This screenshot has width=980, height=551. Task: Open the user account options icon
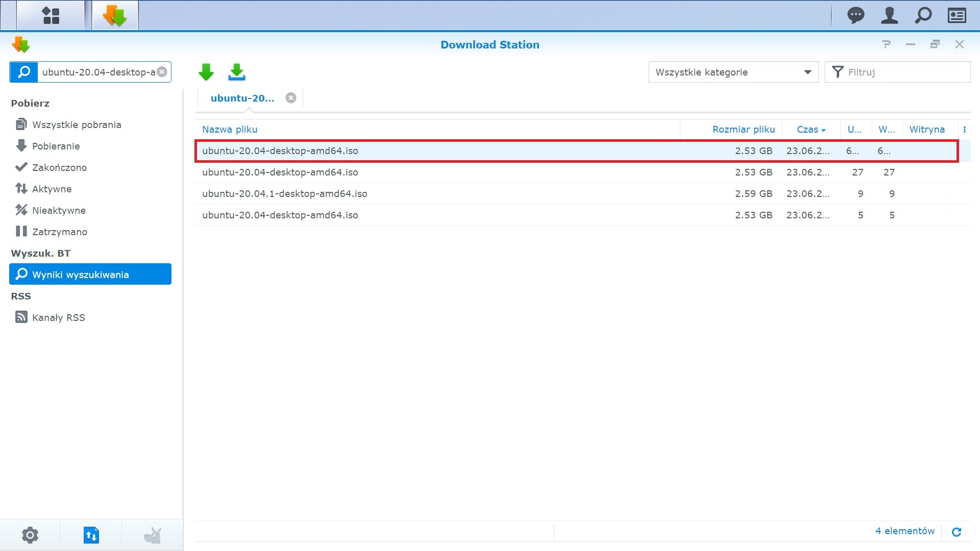(890, 15)
